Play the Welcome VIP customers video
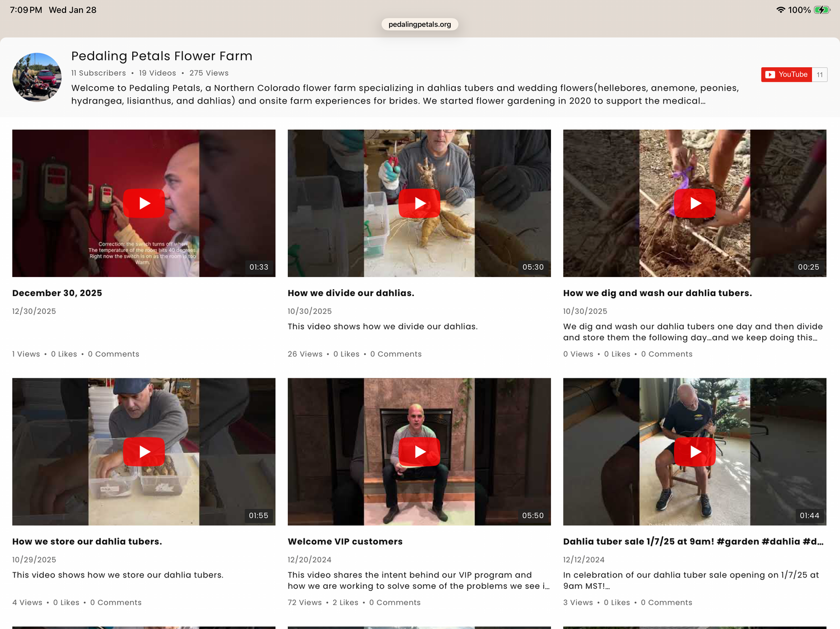 tap(419, 452)
